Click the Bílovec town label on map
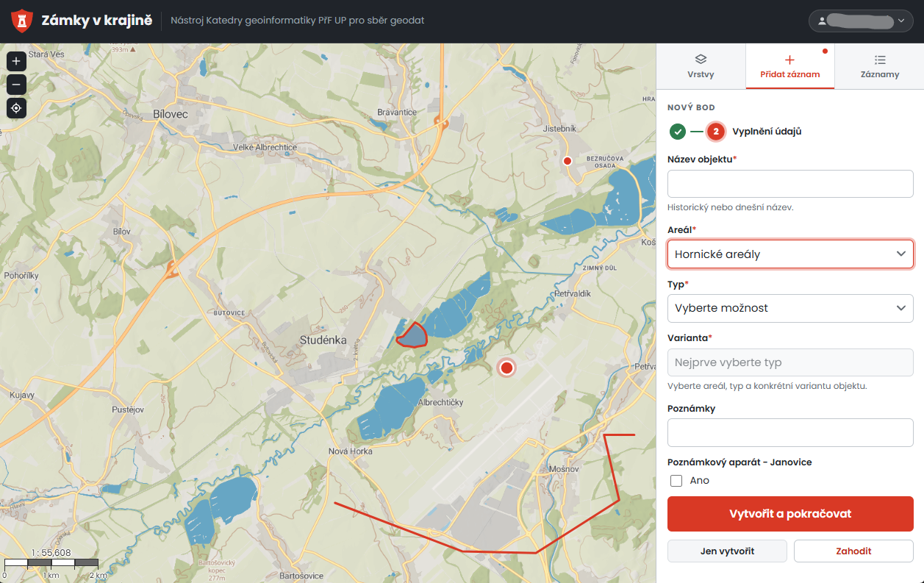Viewport: 924px width, 583px height. tap(171, 114)
